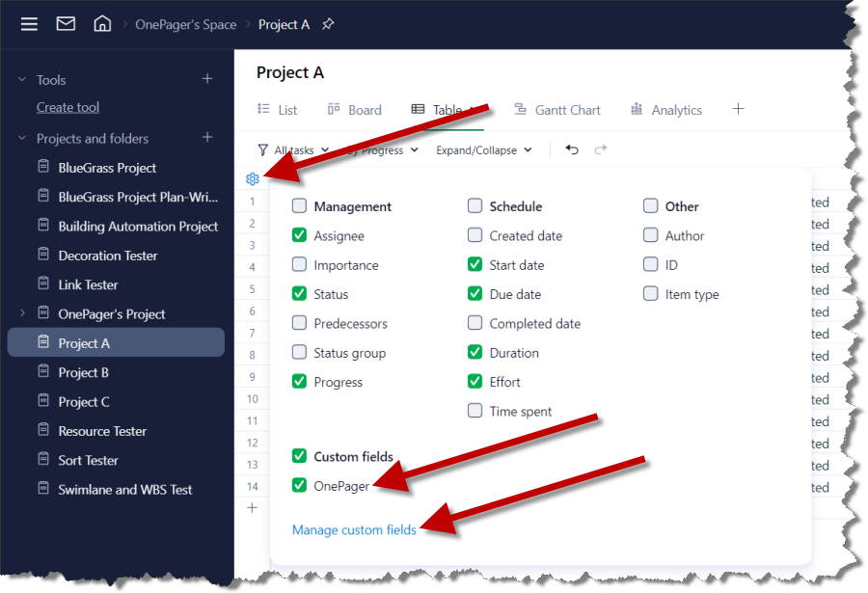868x593 pixels.
Task: Add a new row with plus below row 14
Action: click(x=252, y=508)
